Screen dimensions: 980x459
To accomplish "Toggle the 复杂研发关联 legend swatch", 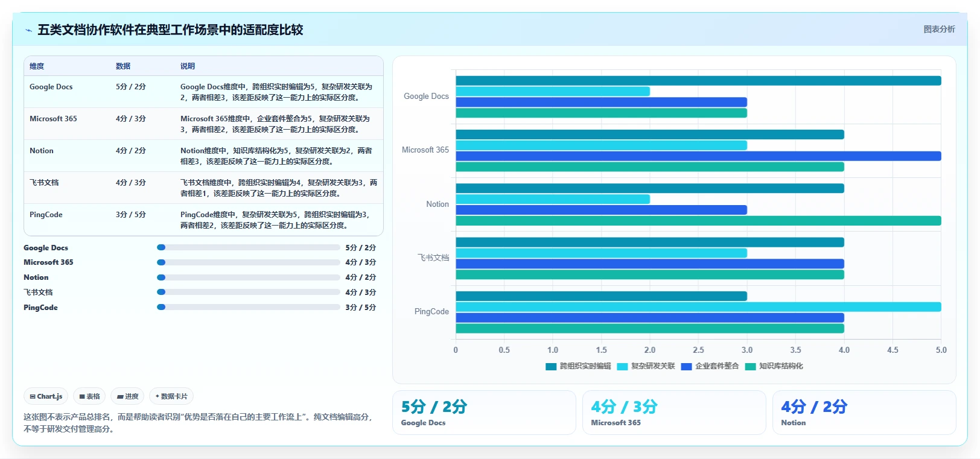I will coord(622,366).
